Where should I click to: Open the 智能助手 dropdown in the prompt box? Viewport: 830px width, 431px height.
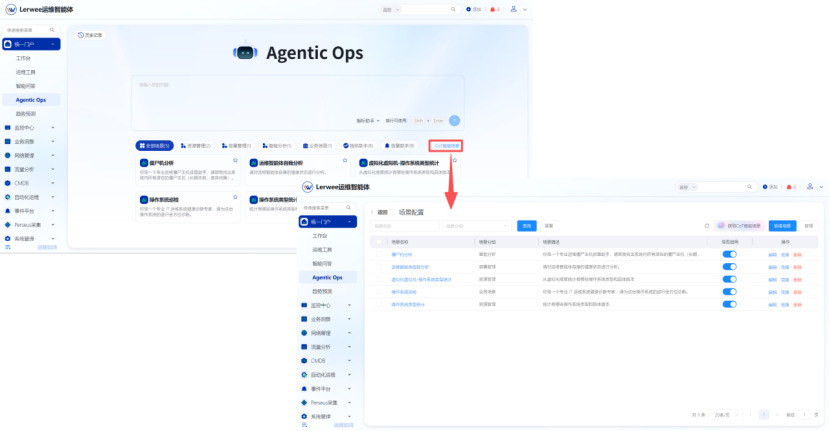coord(368,121)
